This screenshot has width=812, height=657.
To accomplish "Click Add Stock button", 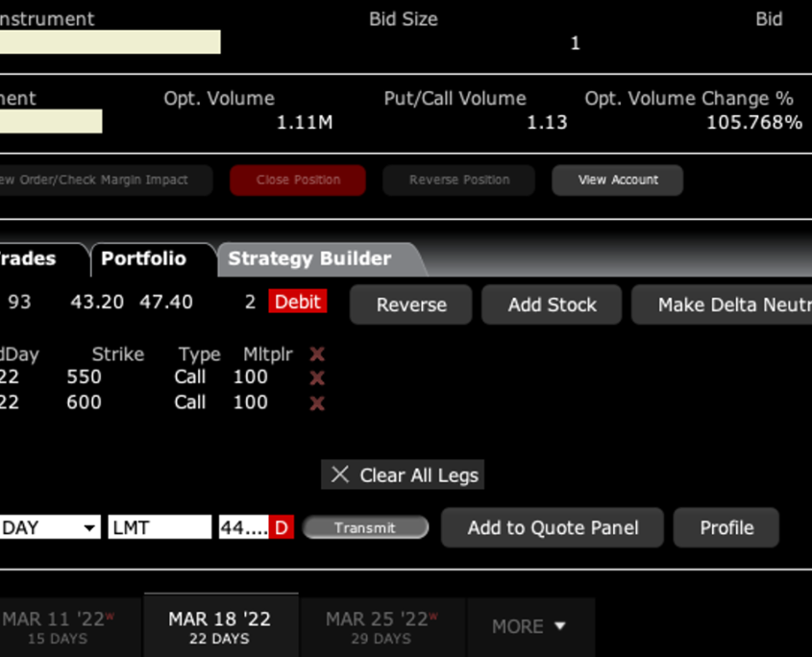I will (552, 304).
